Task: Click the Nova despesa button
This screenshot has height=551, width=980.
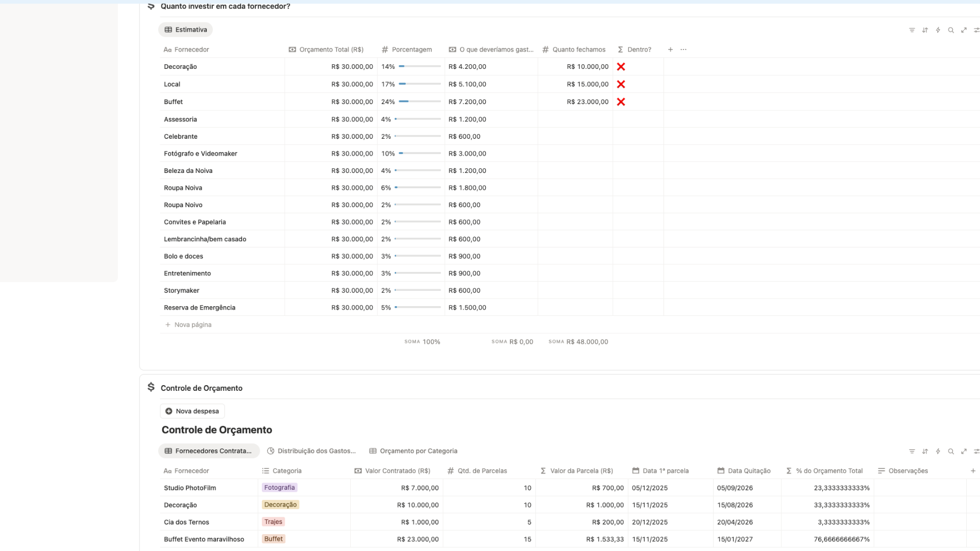Action: pos(192,411)
